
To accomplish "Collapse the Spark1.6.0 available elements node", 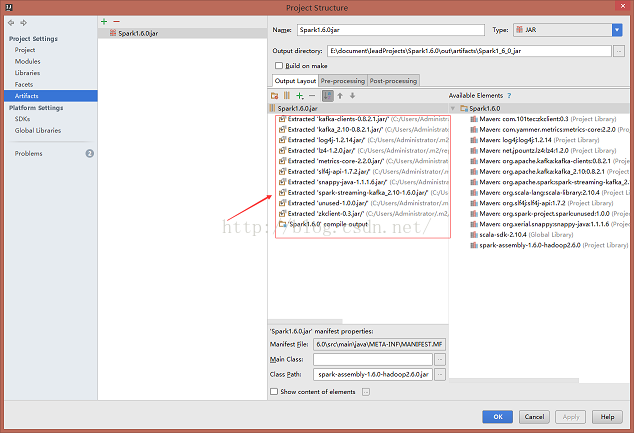I will (x=453, y=108).
